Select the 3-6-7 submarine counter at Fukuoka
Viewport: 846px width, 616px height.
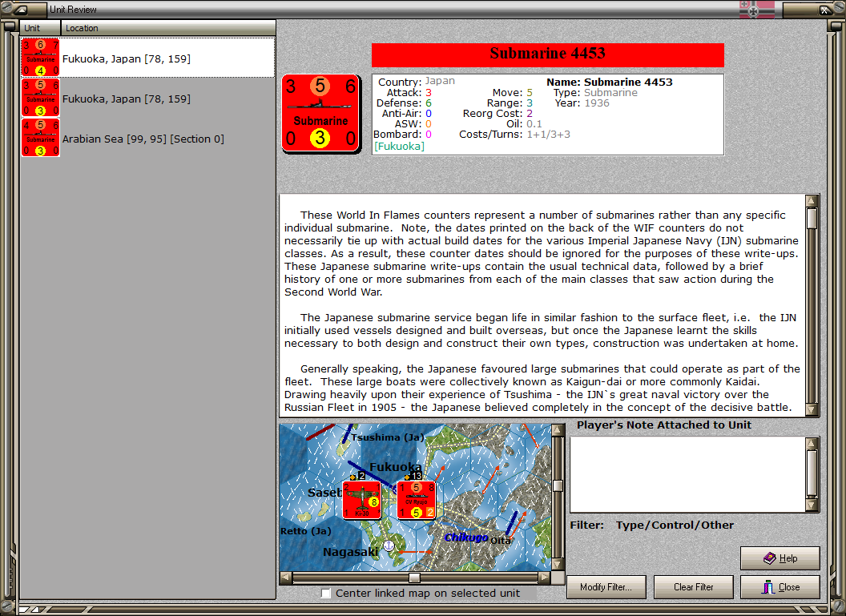click(x=41, y=57)
